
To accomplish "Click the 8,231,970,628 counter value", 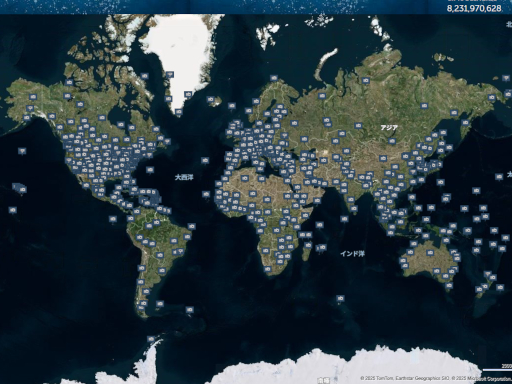I will 474,8.
